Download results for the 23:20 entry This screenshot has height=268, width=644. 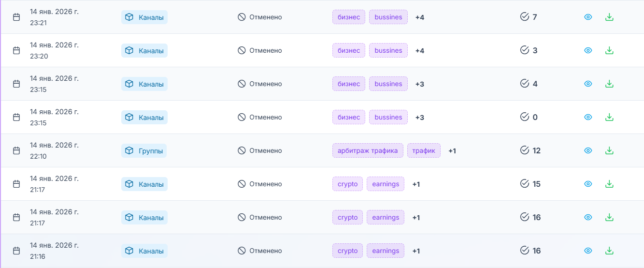tap(609, 50)
